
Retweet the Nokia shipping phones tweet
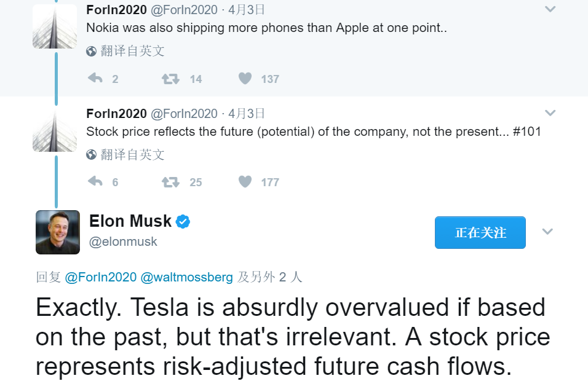click(x=170, y=79)
